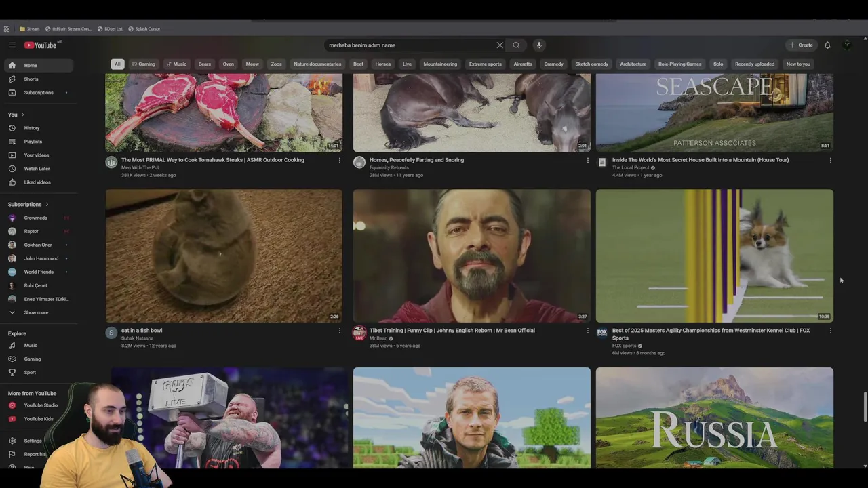Screen dimensions: 868x488
Task: Open options for Tibet Training video
Action: pyautogui.click(x=588, y=331)
